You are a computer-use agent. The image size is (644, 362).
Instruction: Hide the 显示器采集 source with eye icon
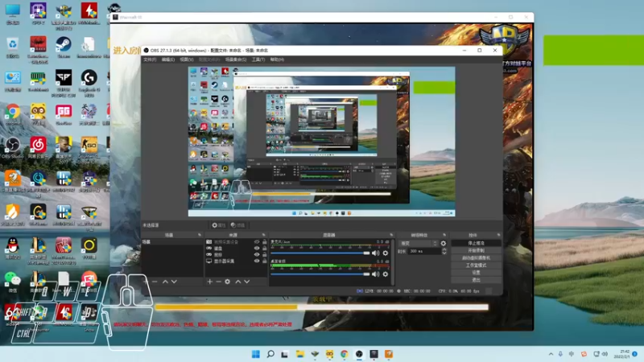258,261
